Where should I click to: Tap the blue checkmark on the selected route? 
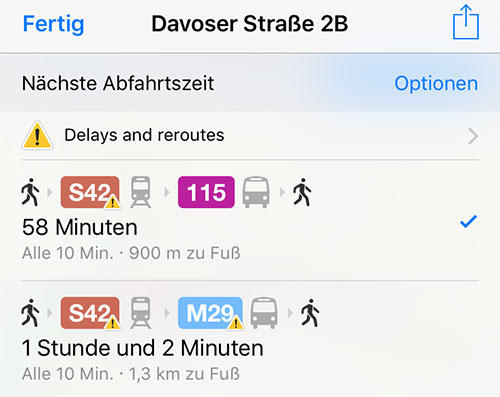point(468,222)
